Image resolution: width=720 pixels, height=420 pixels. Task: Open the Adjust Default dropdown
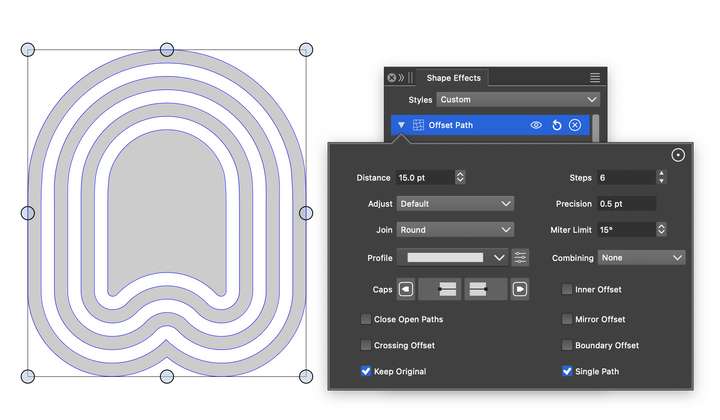(455, 204)
